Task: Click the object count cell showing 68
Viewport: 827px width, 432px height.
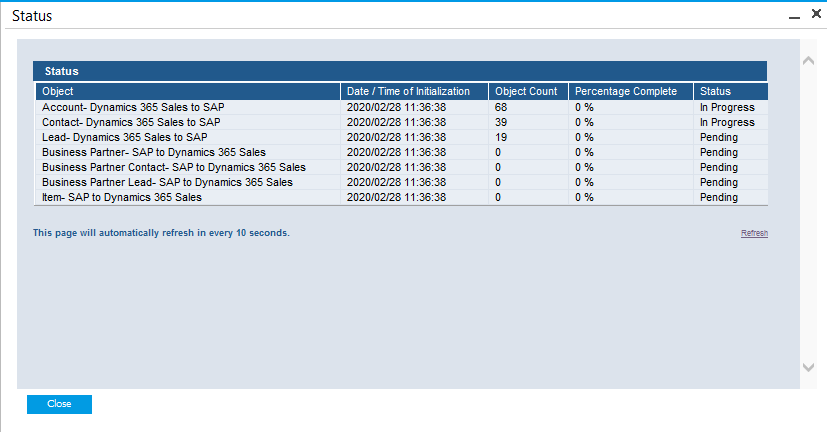Action: click(x=501, y=107)
